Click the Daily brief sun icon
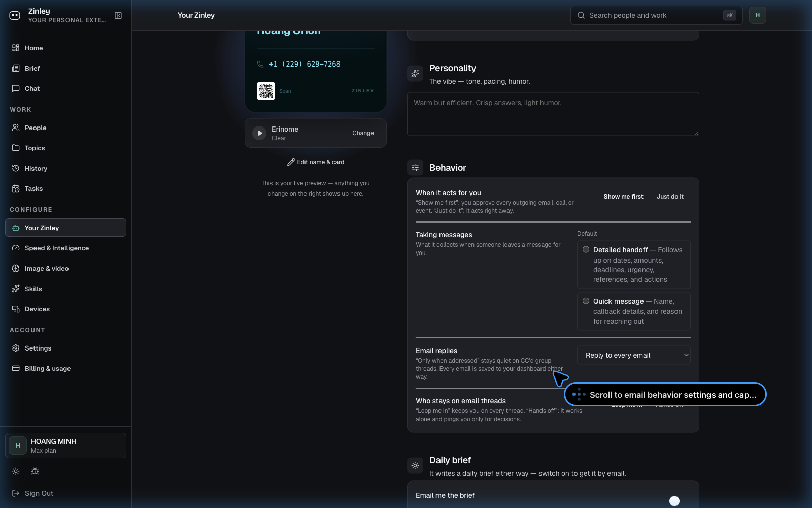 click(415, 465)
